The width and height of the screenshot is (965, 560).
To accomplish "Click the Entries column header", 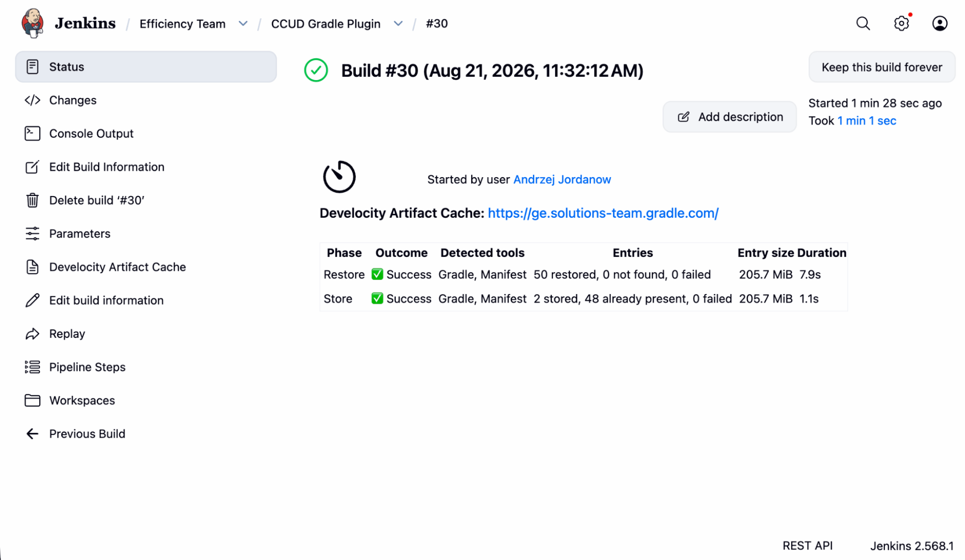I will click(632, 253).
